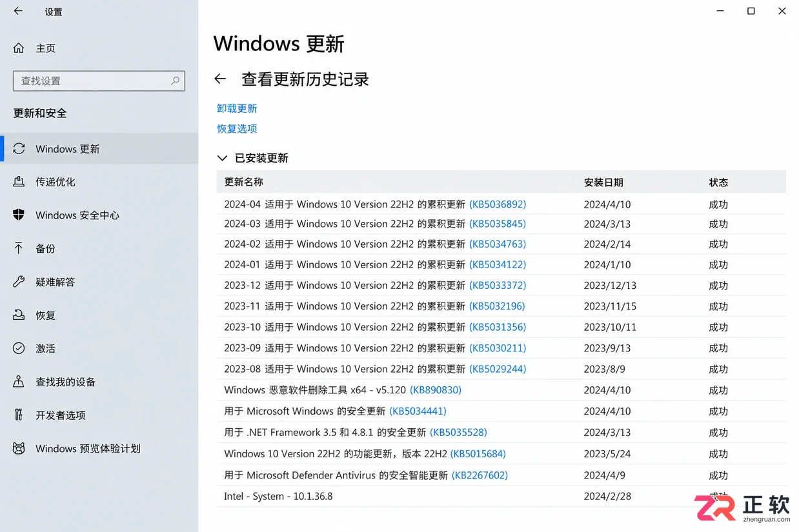Screen dimensions: 799x532
Task: Open KB5030211 link
Action: (x=498, y=348)
